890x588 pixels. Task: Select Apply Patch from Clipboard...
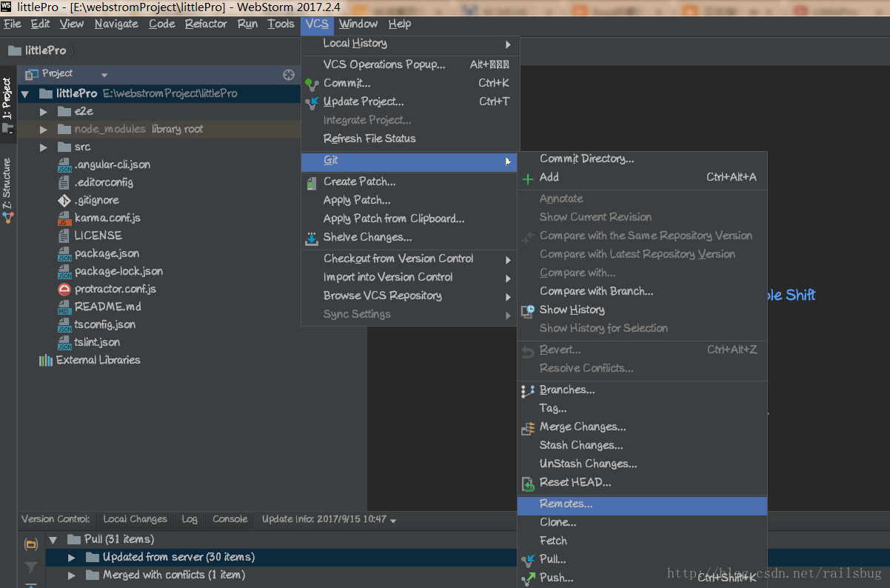[x=409, y=219]
